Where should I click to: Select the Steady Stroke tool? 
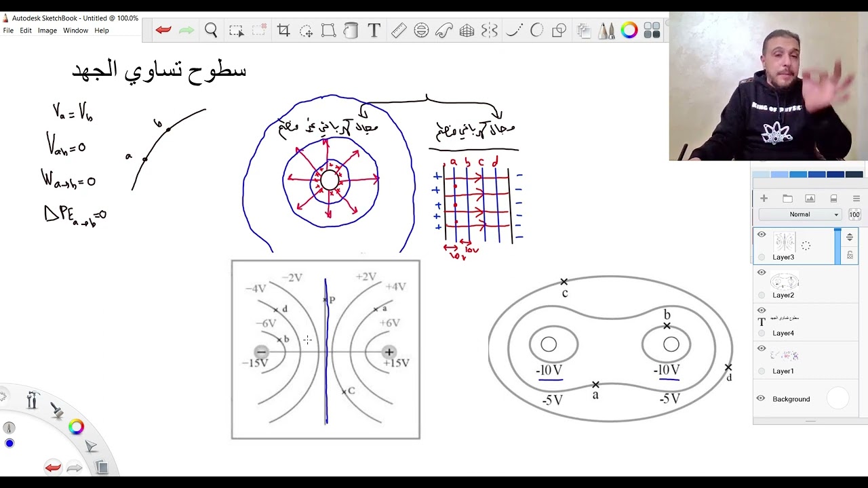click(514, 30)
